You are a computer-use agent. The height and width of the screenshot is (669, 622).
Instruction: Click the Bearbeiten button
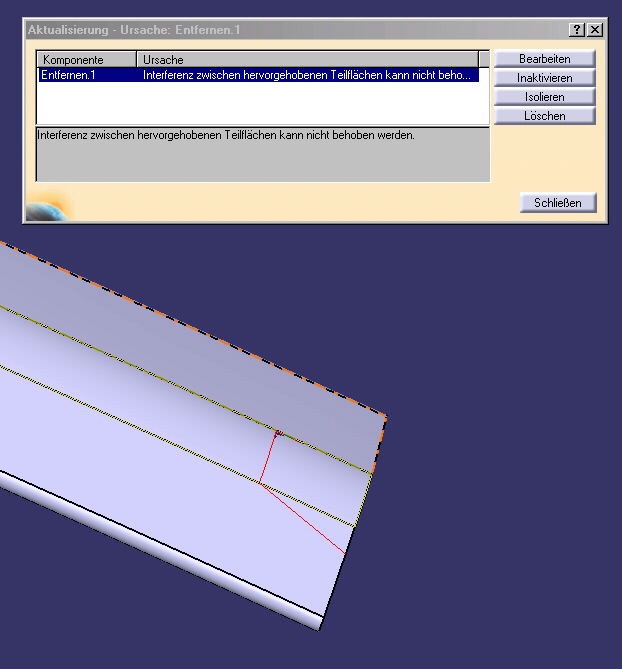pyautogui.click(x=544, y=58)
